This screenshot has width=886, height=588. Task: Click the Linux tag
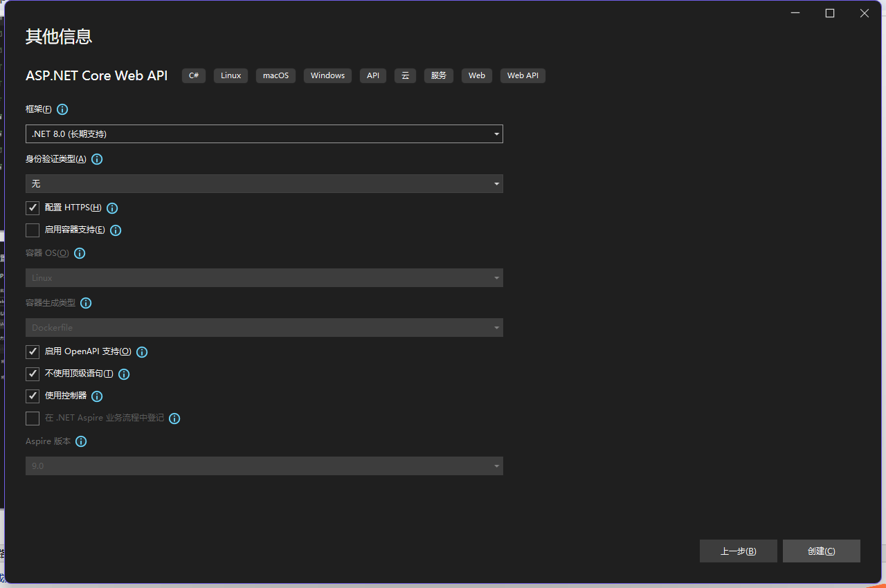(x=230, y=75)
